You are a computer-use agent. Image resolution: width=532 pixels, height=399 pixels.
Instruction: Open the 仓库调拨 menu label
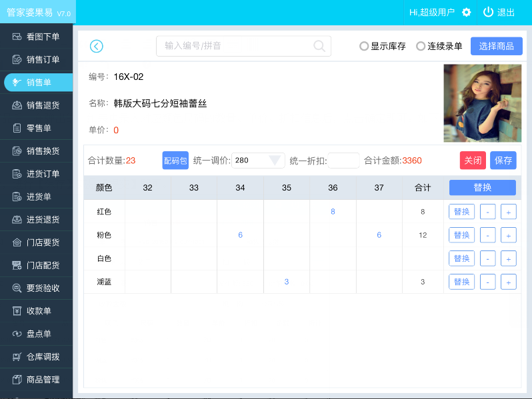pyautogui.click(x=43, y=356)
